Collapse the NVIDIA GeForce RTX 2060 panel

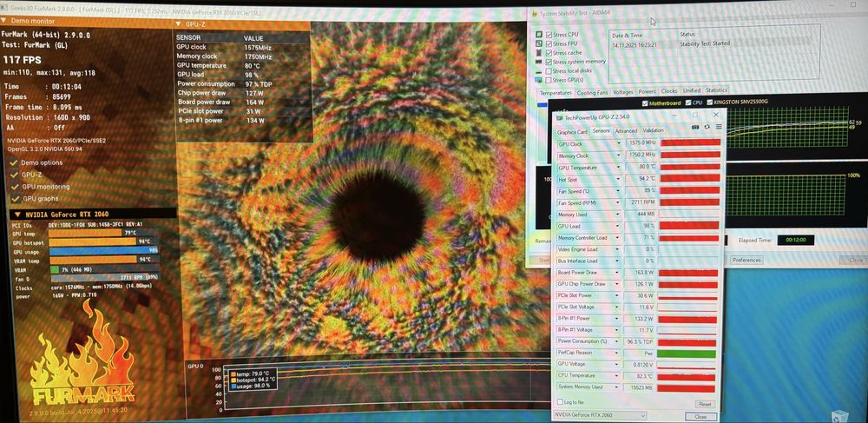(17, 214)
